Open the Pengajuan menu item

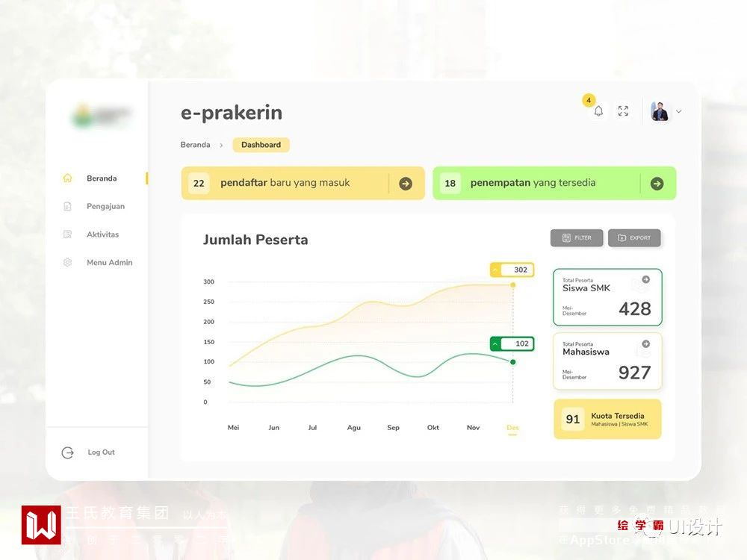coord(106,206)
